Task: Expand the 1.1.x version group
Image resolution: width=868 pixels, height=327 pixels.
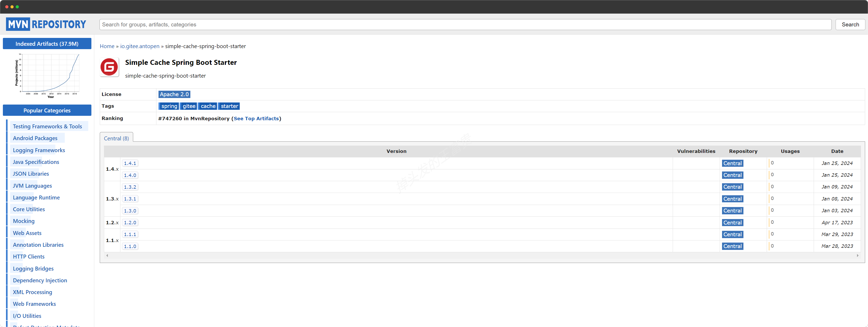Action: tap(111, 240)
